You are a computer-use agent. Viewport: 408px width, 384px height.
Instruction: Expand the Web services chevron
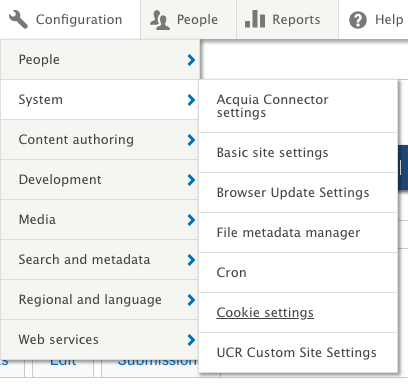(x=191, y=340)
